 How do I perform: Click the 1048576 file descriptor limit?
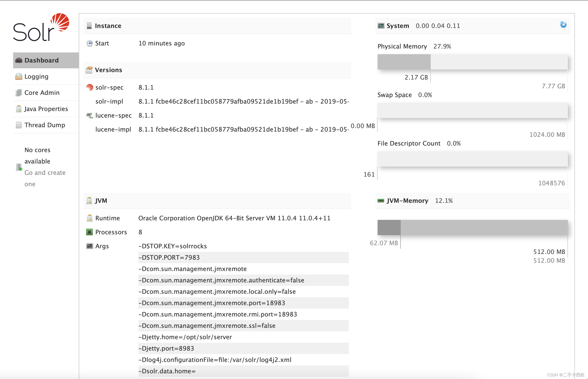[551, 183]
